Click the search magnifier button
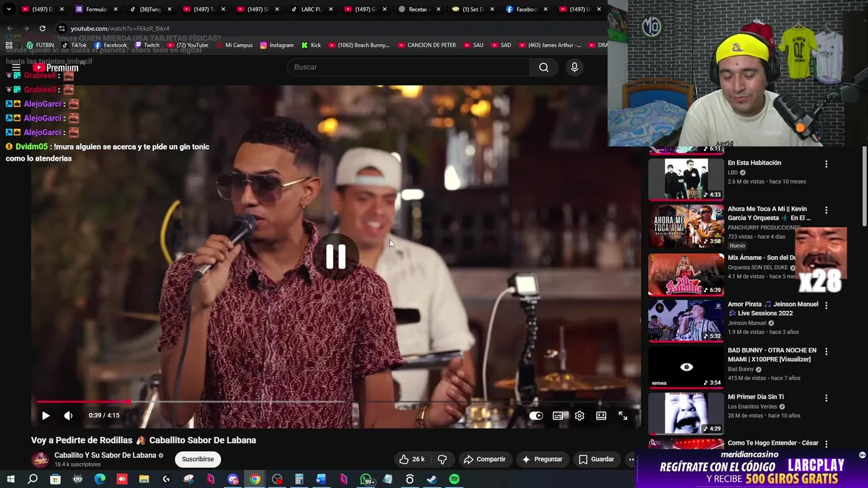Viewport: 868px width, 488px height. click(x=543, y=67)
